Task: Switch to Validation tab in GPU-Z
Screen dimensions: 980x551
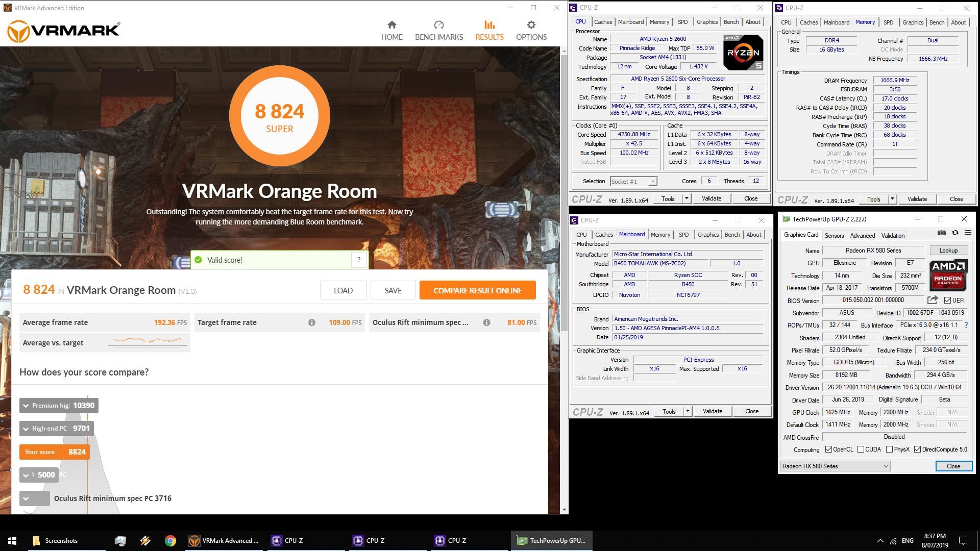Action: click(893, 236)
